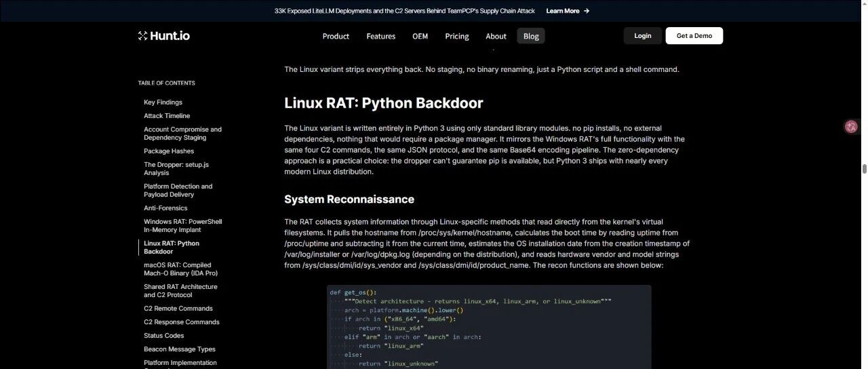Select Linux RAT: Python Backdoor in contents
Screen dimensions: 868x369
[x=172, y=248]
